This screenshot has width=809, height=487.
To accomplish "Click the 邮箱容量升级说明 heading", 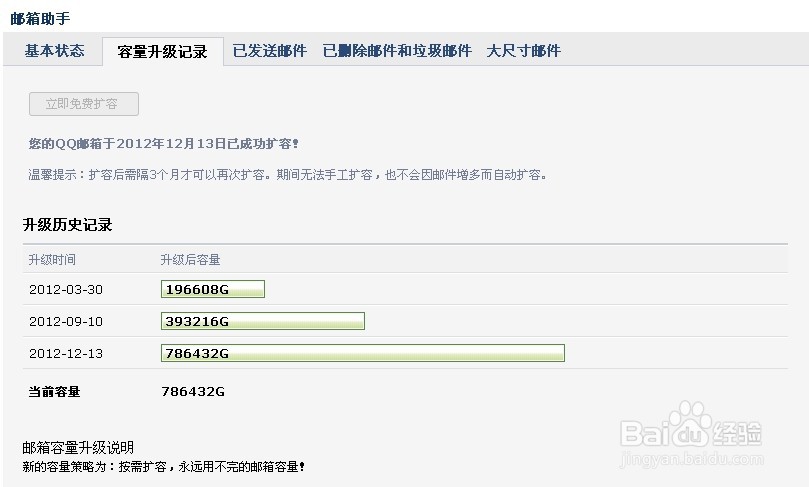I will pyautogui.click(x=78, y=447).
